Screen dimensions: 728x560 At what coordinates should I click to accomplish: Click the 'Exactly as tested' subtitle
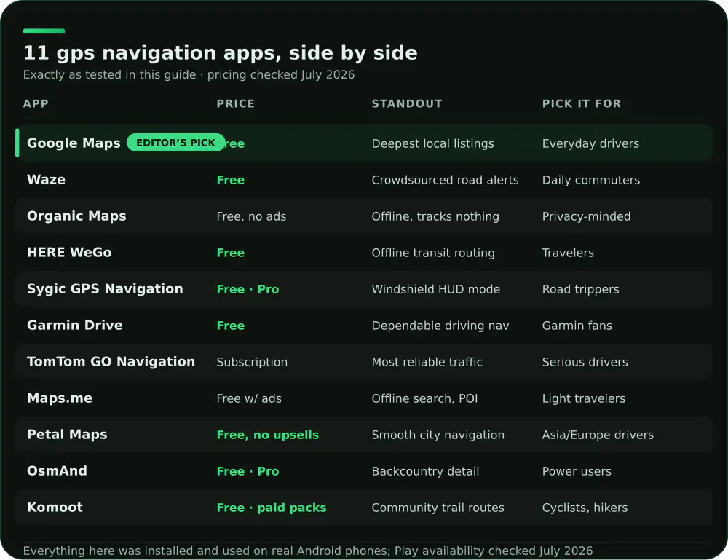(189, 75)
